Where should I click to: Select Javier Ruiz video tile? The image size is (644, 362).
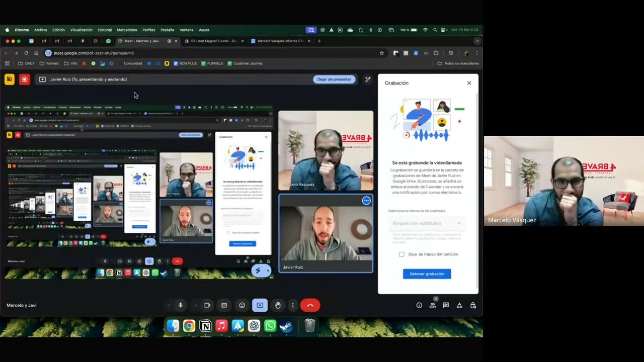click(326, 233)
